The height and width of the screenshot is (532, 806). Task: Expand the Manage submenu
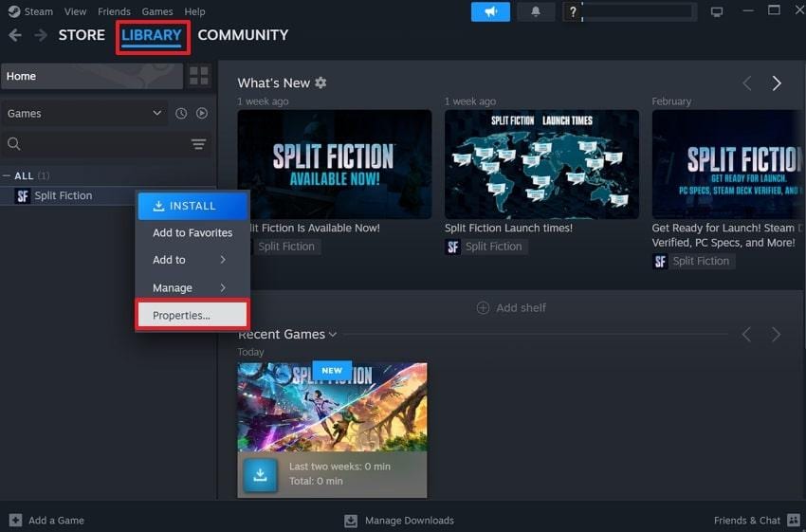coord(192,288)
